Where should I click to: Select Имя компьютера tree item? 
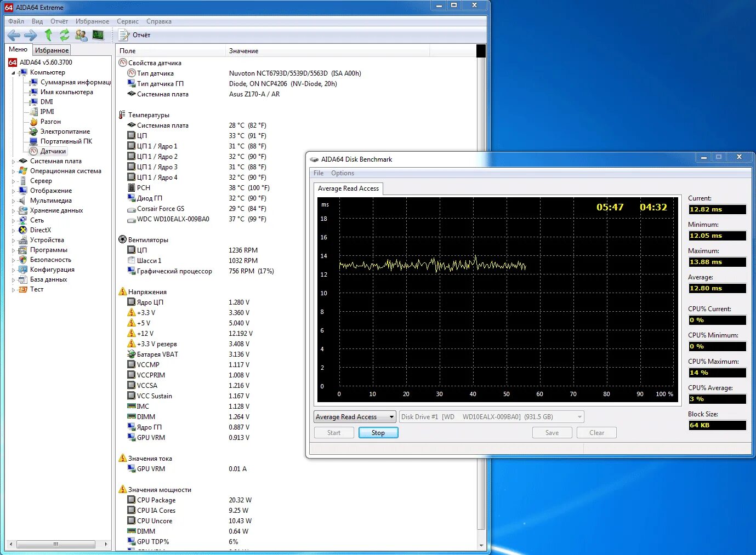click(67, 92)
